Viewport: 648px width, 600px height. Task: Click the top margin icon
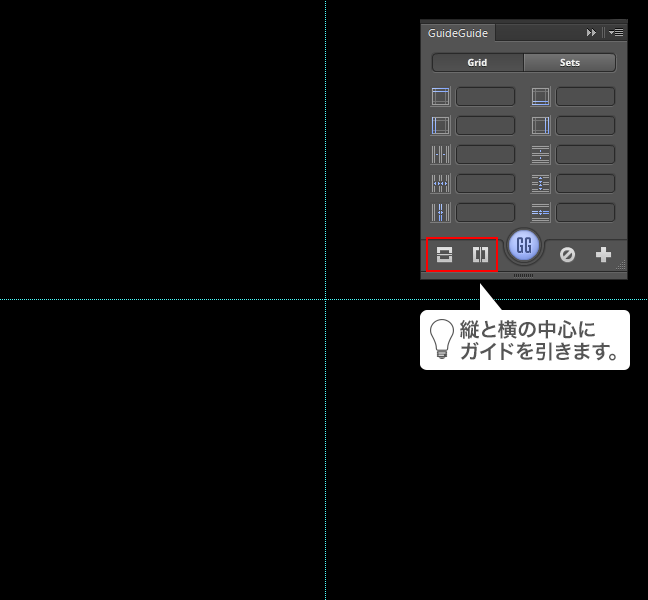pos(441,97)
